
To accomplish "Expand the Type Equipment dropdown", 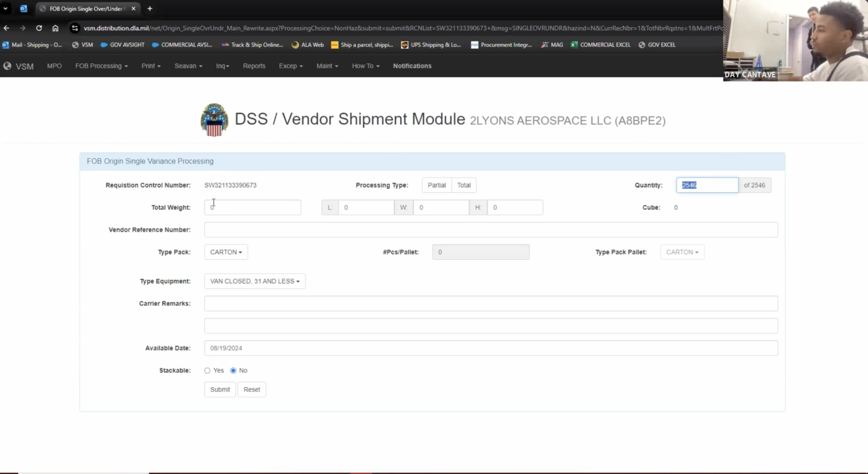I will click(254, 281).
